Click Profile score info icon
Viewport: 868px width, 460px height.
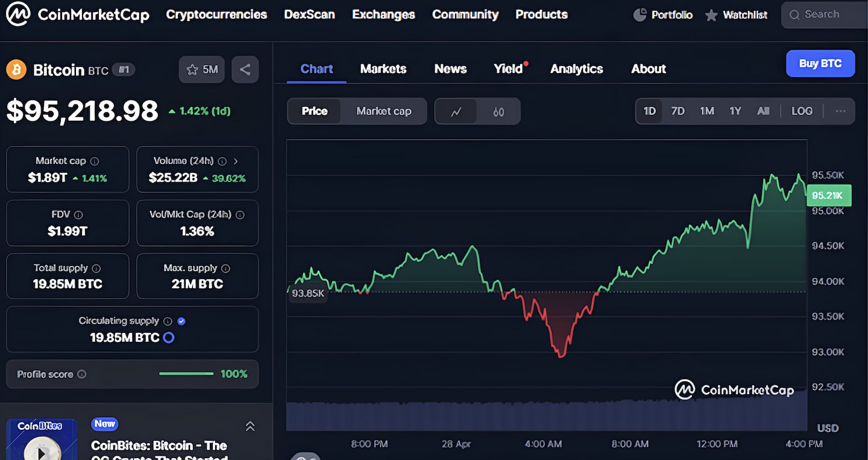coord(81,374)
